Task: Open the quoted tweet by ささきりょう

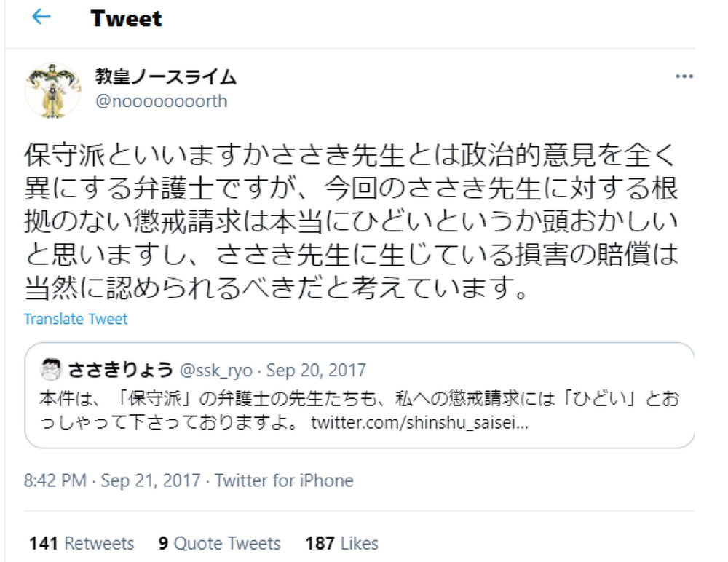Action: click(360, 395)
